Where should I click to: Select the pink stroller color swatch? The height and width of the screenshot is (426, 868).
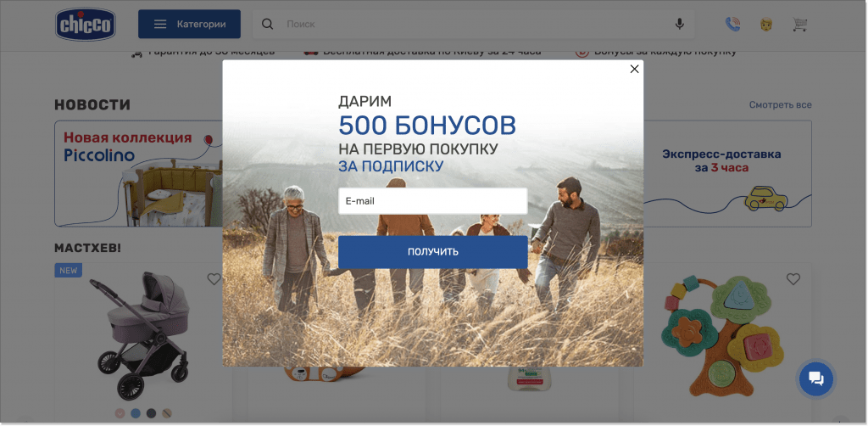coord(120,413)
